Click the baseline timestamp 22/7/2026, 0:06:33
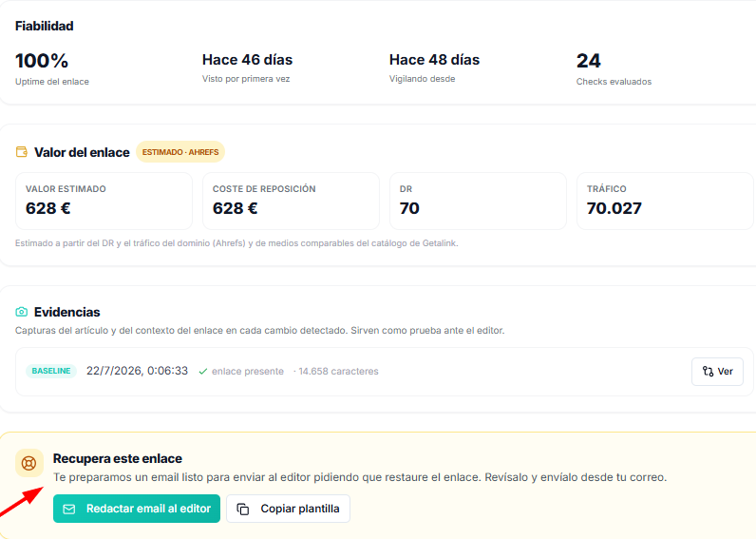The width and height of the screenshot is (756, 539). 137,371
